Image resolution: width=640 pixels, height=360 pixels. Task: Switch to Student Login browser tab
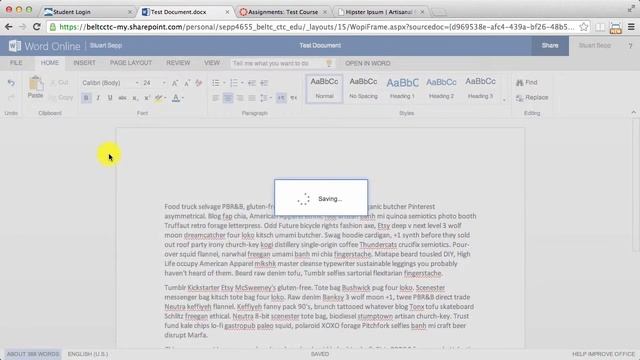tap(89, 12)
